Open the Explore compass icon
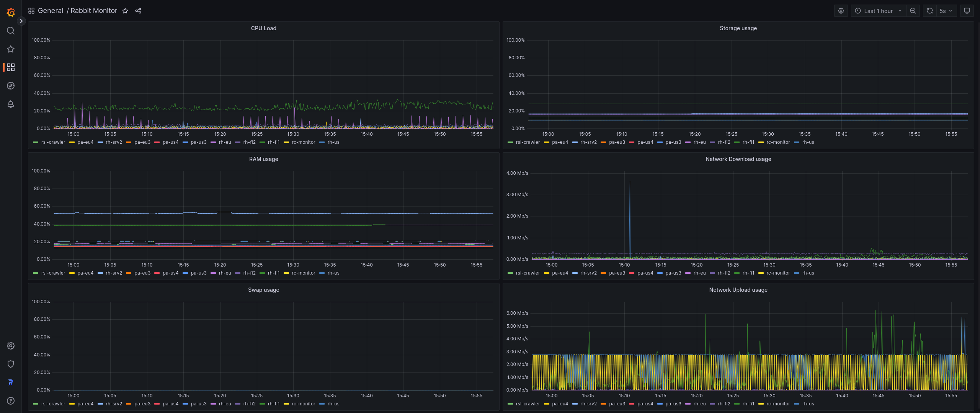The height and width of the screenshot is (413, 980). [11, 86]
